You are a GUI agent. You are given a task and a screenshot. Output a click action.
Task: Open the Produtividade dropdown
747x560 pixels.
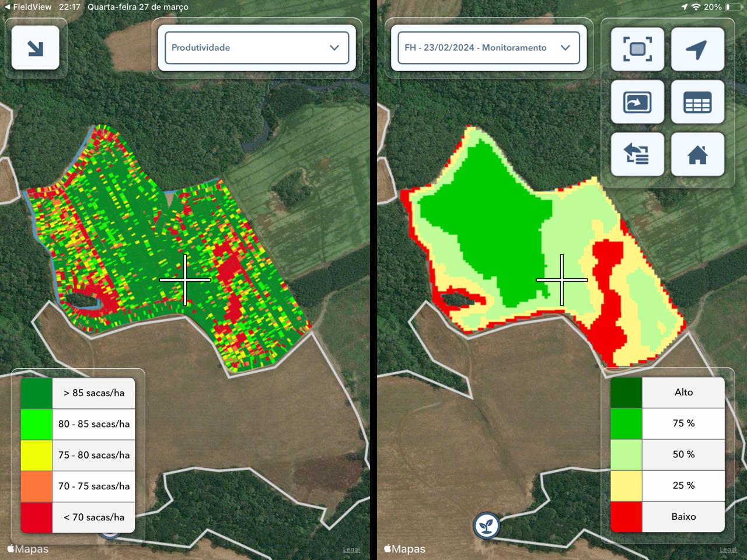(256, 48)
